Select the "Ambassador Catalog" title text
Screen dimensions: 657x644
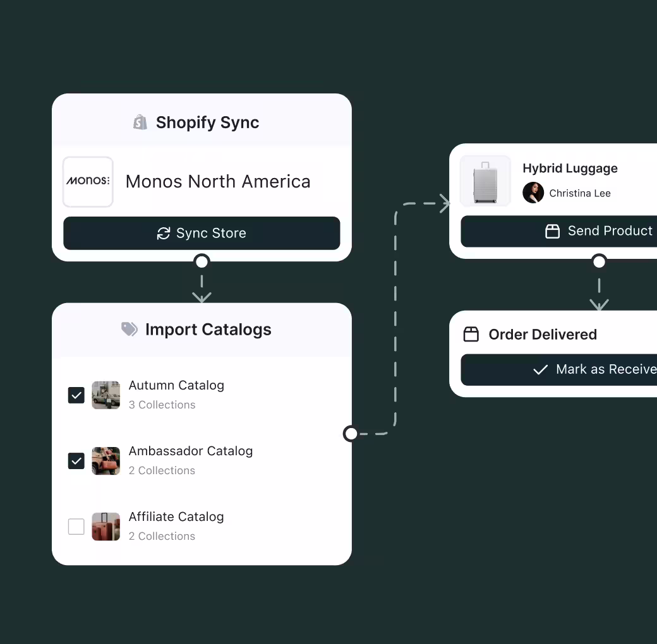click(191, 451)
